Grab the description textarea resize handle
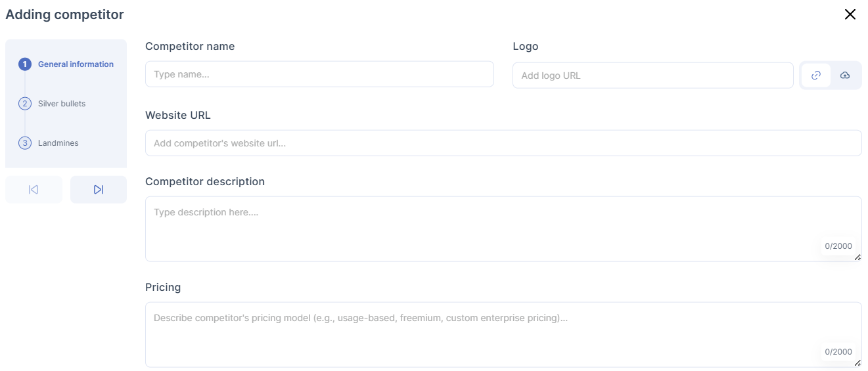This screenshot has height=371, width=868. tap(858, 257)
